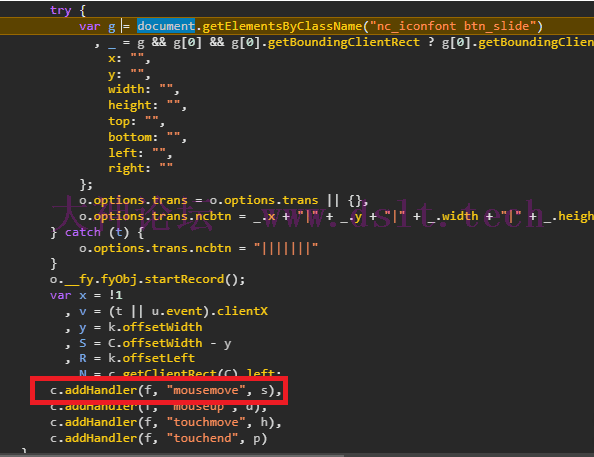Click 'o.__fy.fyObj.startRecord();' line
This screenshot has height=457, width=594.
click(x=147, y=279)
